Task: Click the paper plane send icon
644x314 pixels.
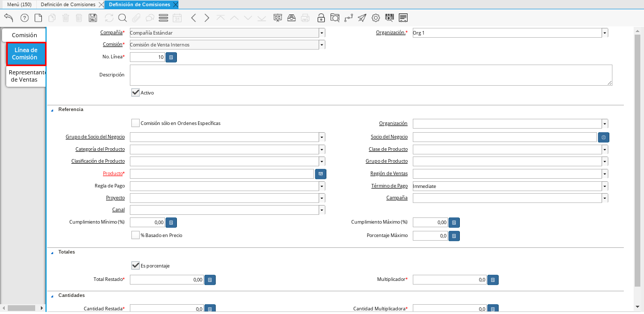Action: point(362,18)
